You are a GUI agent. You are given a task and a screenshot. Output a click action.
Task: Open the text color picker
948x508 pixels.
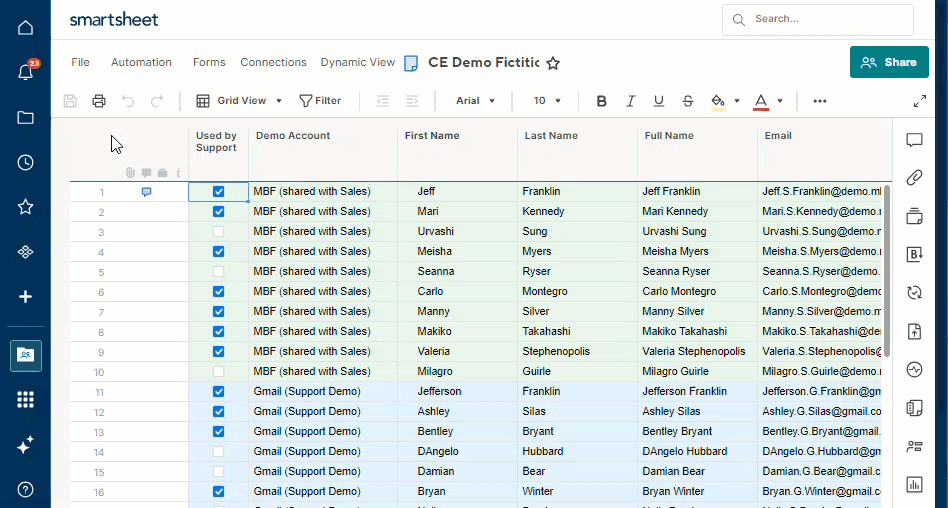coord(779,101)
